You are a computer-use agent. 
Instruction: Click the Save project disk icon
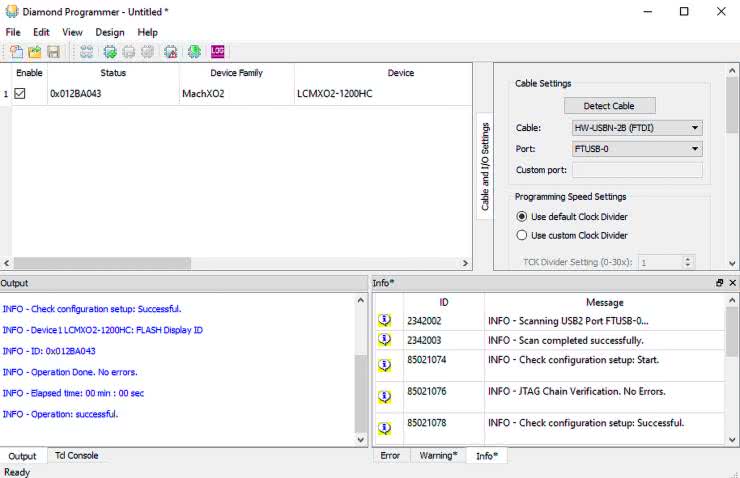pos(53,52)
